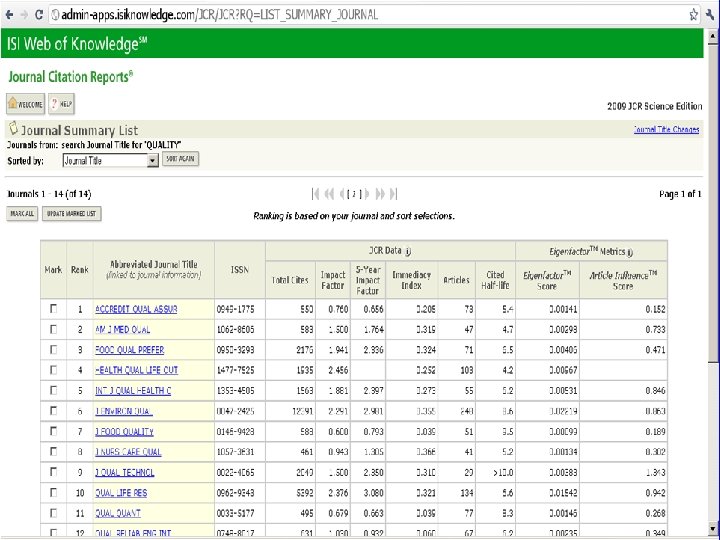This screenshot has height=540, width=720.
Task: Open the HEALTH QUAL LIFE OUT journal link
Action: [x=136, y=370]
